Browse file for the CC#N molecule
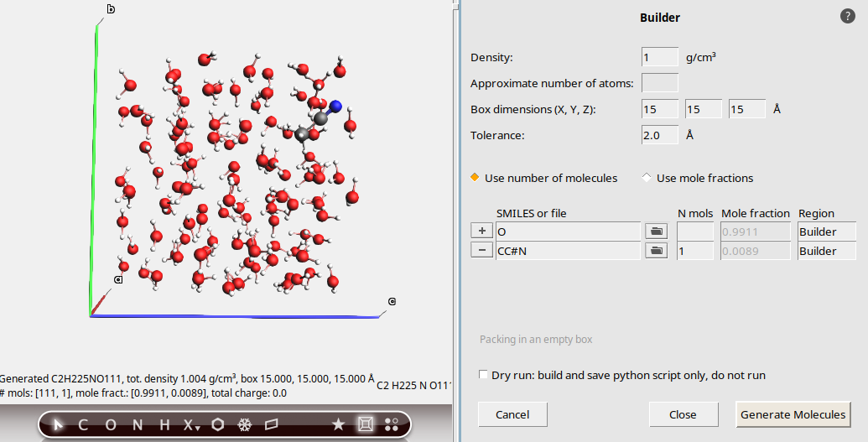Image resolution: width=868 pixels, height=442 pixels. click(x=657, y=251)
